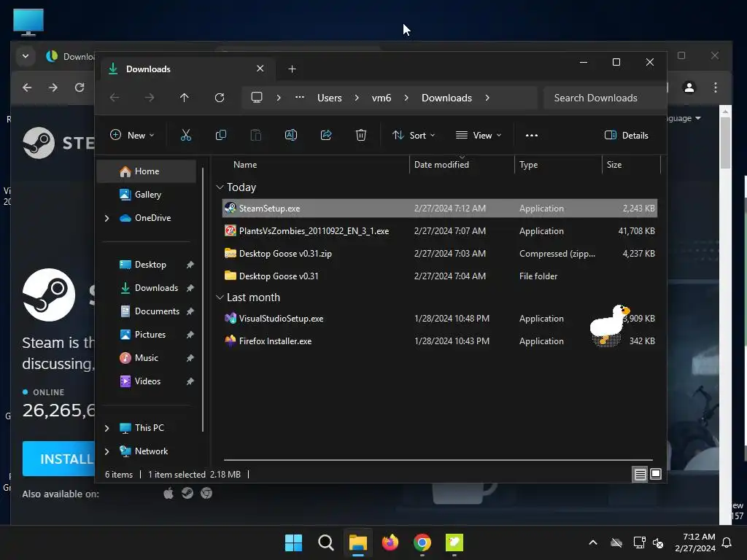The height and width of the screenshot is (560, 747).
Task: Collapse the Today group
Action: (220, 187)
